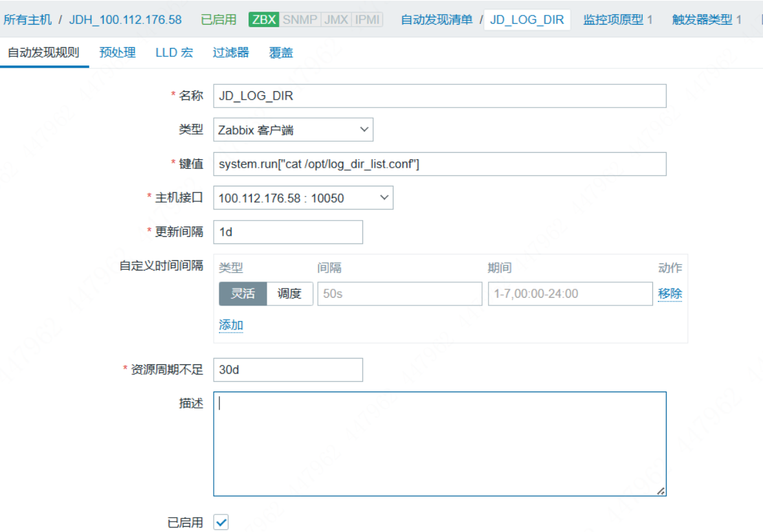The height and width of the screenshot is (532, 763).
Task: Open 所有主机 breadcrumb link
Action: (28, 19)
